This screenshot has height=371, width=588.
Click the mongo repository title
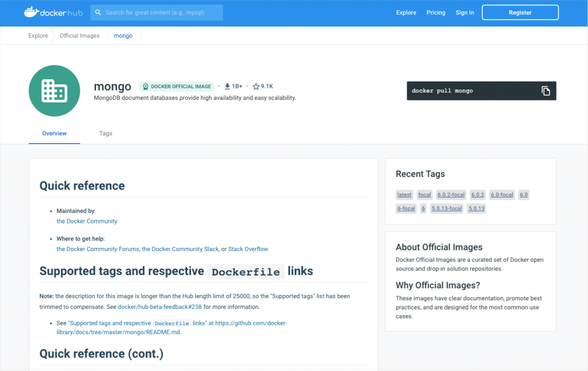pos(113,87)
